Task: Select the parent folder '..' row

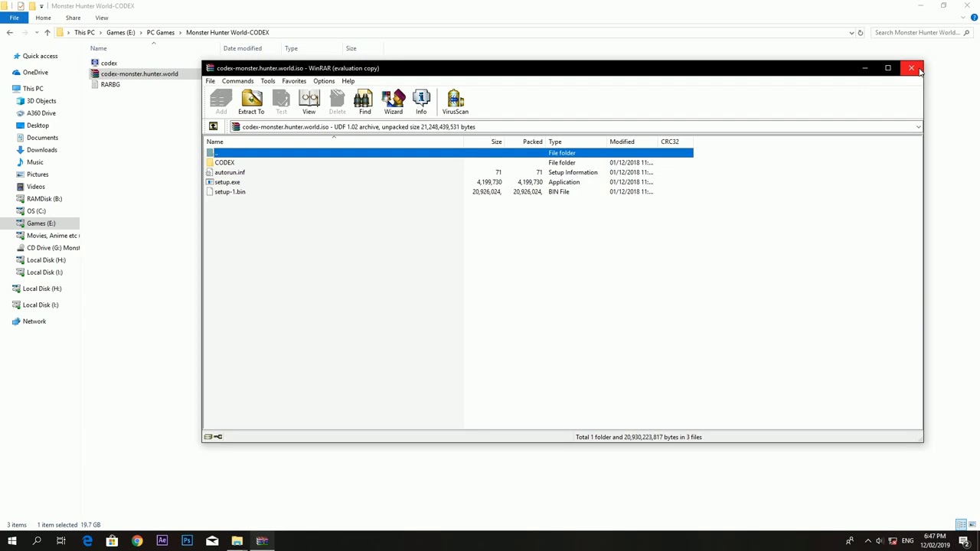Action: point(449,153)
